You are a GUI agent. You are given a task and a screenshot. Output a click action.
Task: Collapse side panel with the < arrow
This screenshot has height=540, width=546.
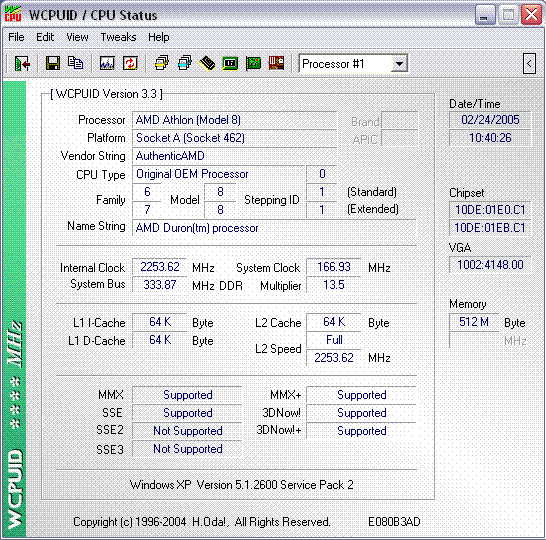pyautogui.click(x=529, y=64)
